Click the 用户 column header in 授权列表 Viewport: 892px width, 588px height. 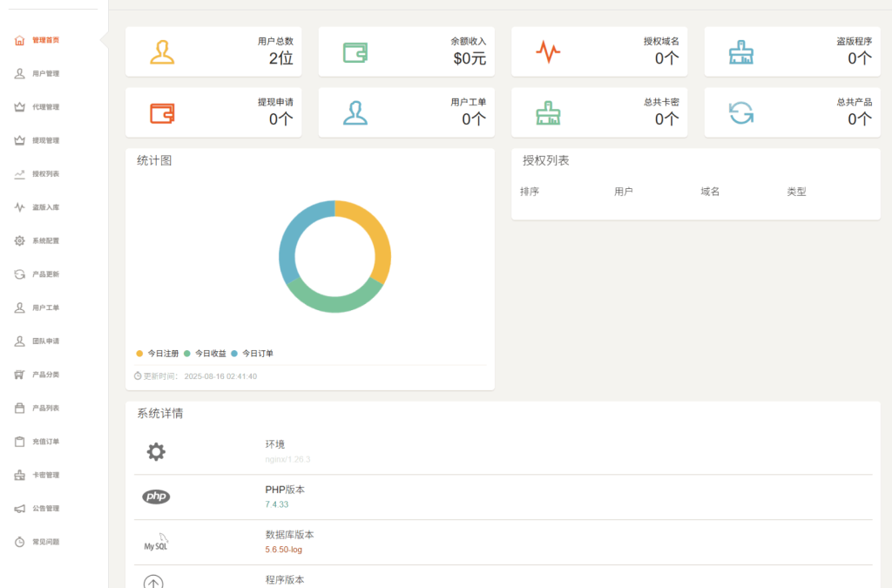click(x=624, y=192)
